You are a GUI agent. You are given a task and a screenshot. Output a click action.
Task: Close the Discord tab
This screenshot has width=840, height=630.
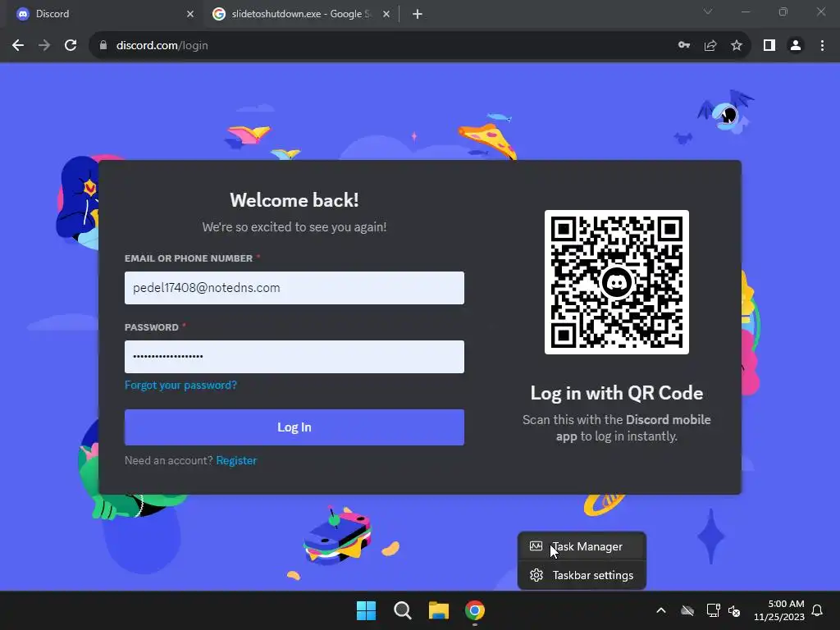point(190,14)
